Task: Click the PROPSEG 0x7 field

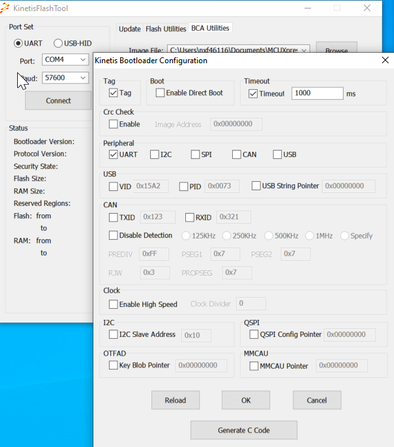Action: tap(237, 273)
